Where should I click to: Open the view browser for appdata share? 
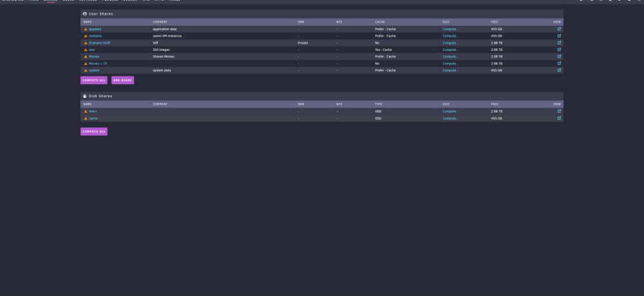559,29
